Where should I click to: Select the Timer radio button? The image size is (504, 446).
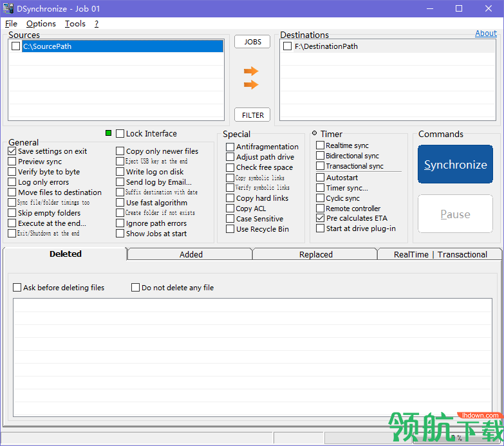[x=314, y=133]
